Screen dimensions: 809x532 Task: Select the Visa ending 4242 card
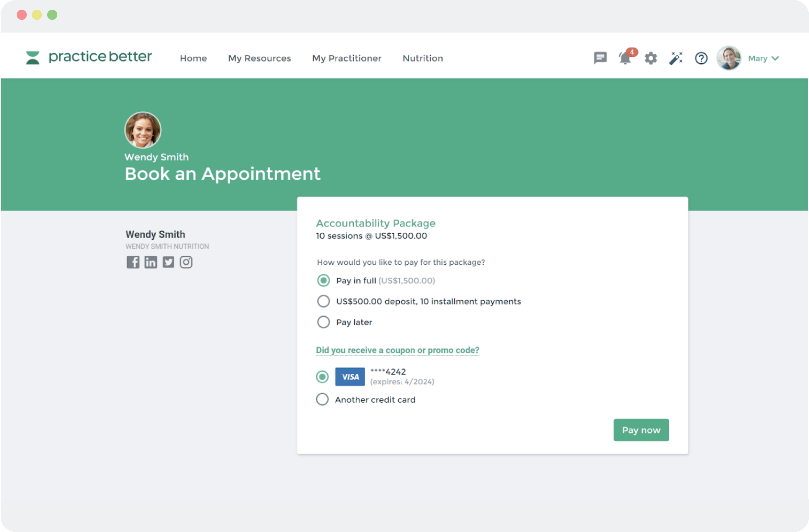[x=322, y=377]
